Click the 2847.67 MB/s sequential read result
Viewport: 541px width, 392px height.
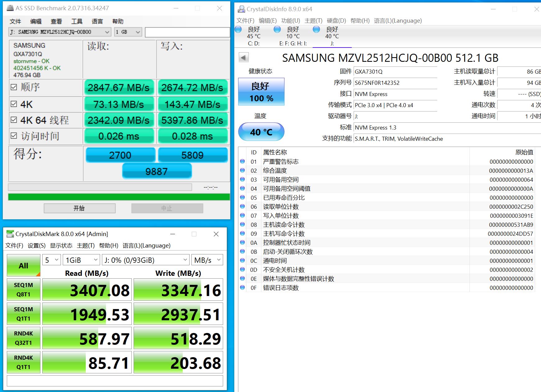click(119, 88)
